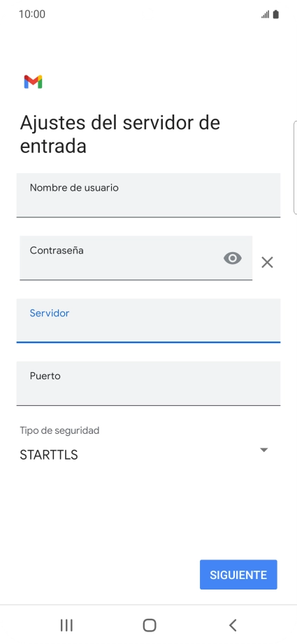Tap the Gmail logo icon
The image size is (297, 644).
click(x=34, y=82)
